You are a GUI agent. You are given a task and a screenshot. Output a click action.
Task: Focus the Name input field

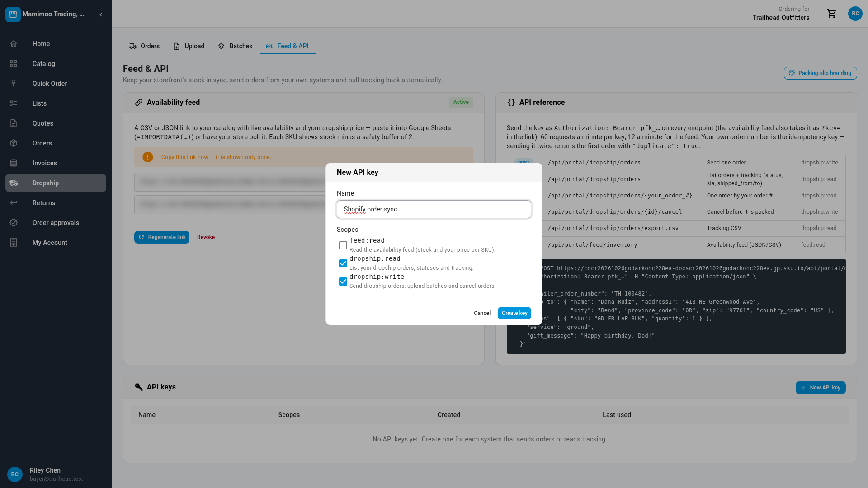(434, 209)
